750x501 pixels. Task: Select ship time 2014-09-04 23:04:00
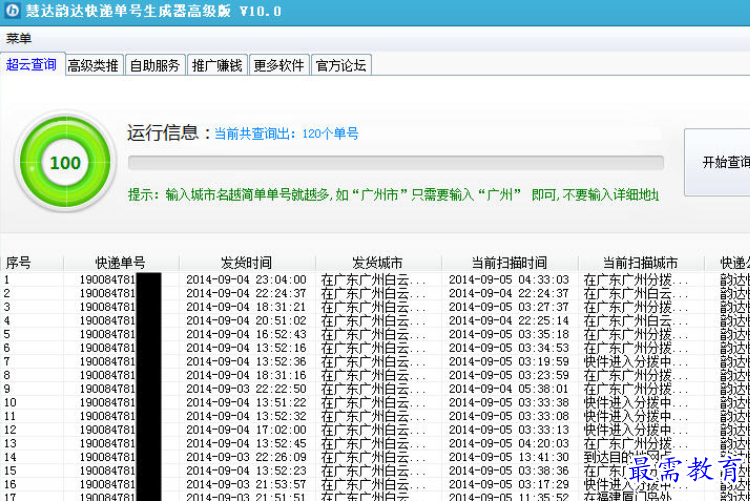tap(246, 279)
